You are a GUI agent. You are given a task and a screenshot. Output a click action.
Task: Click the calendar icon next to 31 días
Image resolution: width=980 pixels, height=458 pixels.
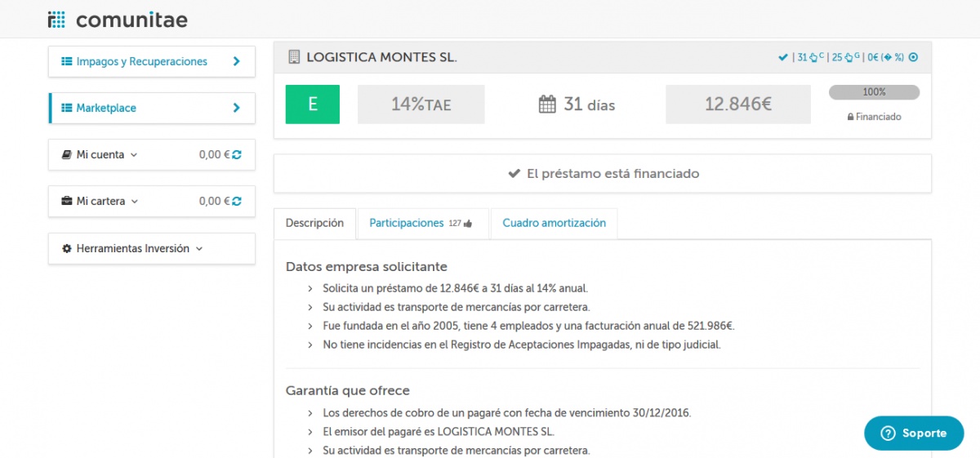point(547,104)
